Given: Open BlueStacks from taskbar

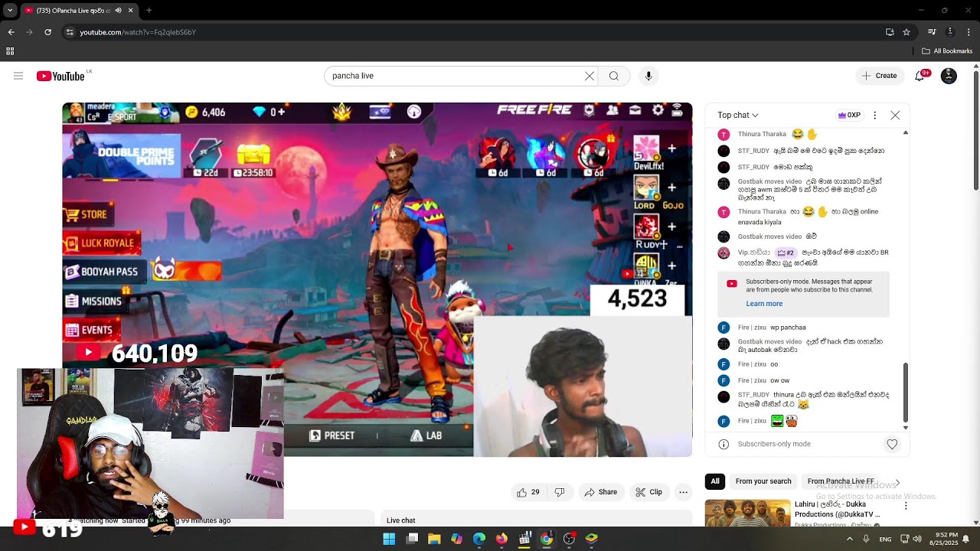Looking at the screenshot, I should 592,539.
